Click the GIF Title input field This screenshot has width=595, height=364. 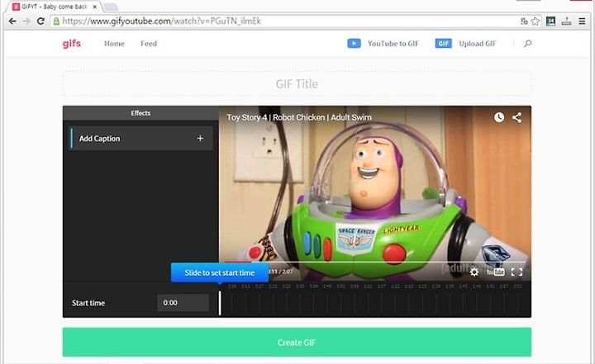pyautogui.click(x=297, y=84)
